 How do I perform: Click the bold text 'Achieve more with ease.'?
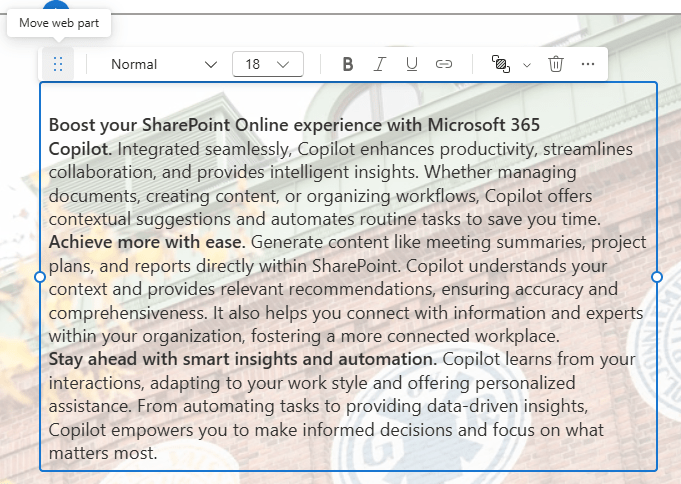click(x=147, y=242)
